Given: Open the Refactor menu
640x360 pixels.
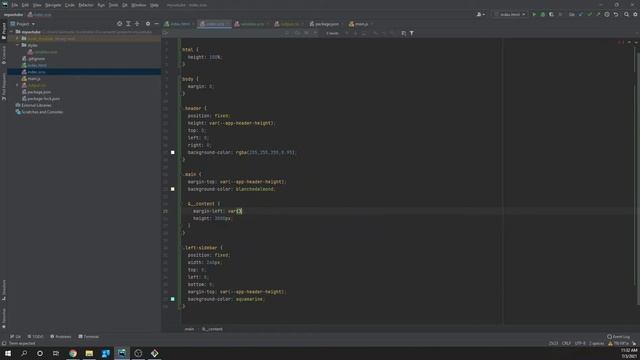Looking at the screenshot, I should pyautogui.click(x=86, y=5).
